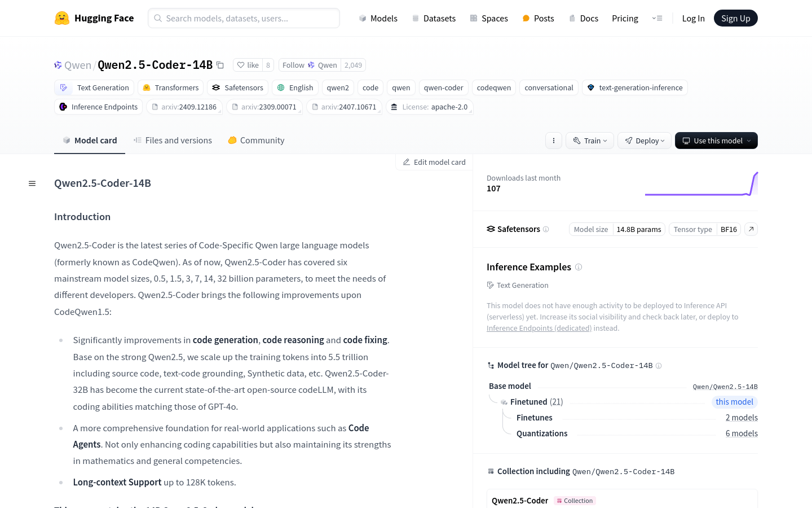Open the table of contents hamburger icon
This screenshot has height=508, width=812.
tap(32, 183)
